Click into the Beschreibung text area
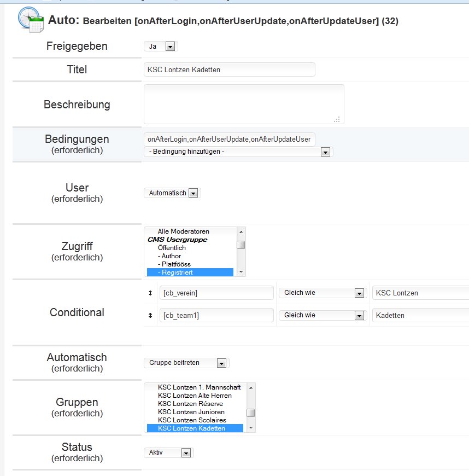The width and height of the screenshot is (469, 476). [x=244, y=104]
